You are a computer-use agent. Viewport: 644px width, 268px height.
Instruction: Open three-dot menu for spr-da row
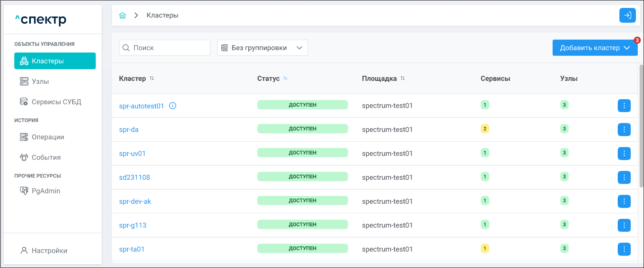click(624, 130)
